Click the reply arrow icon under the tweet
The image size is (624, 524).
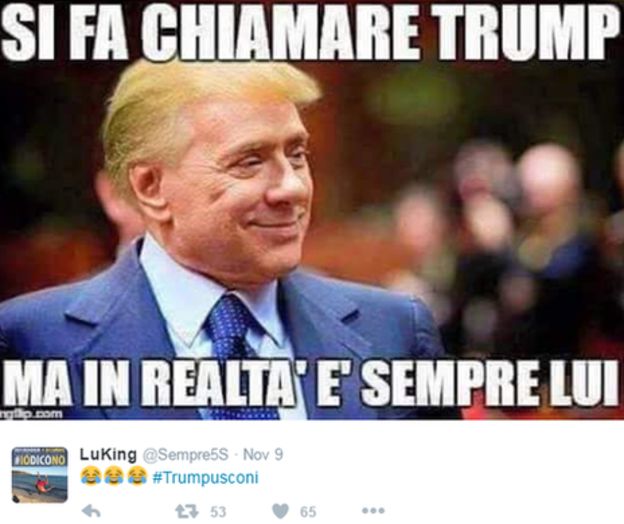[x=91, y=511]
